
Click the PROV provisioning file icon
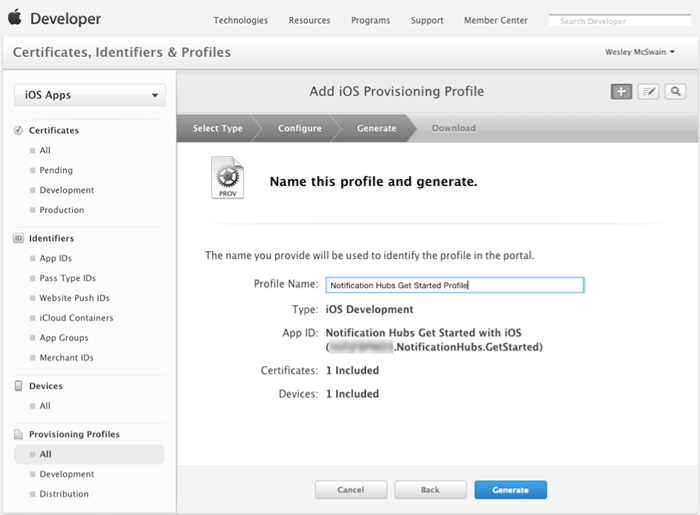(228, 177)
